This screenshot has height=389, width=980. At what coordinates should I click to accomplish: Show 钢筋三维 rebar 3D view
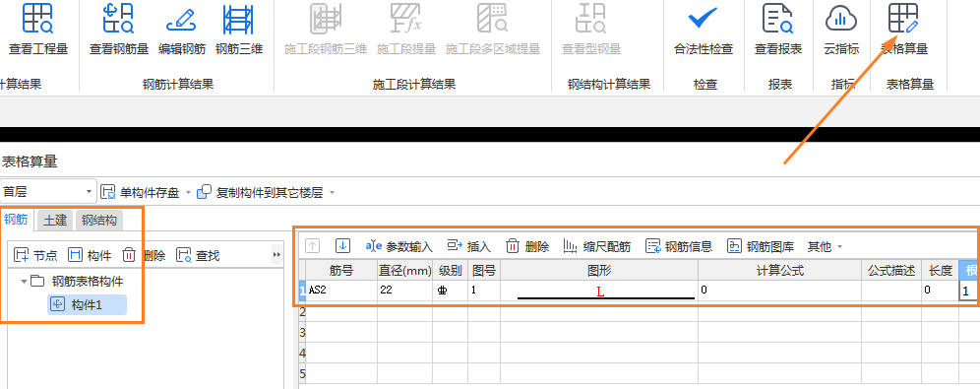tap(239, 30)
